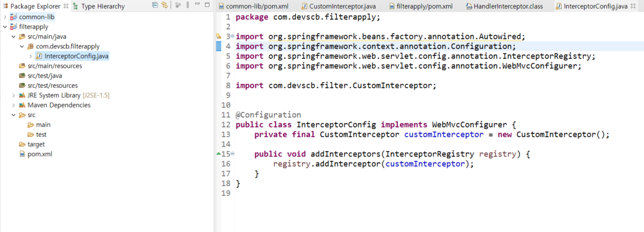Viewport: 644px width, 232px height.
Task: Expand the common-lib project node
Action: [5, 17]
